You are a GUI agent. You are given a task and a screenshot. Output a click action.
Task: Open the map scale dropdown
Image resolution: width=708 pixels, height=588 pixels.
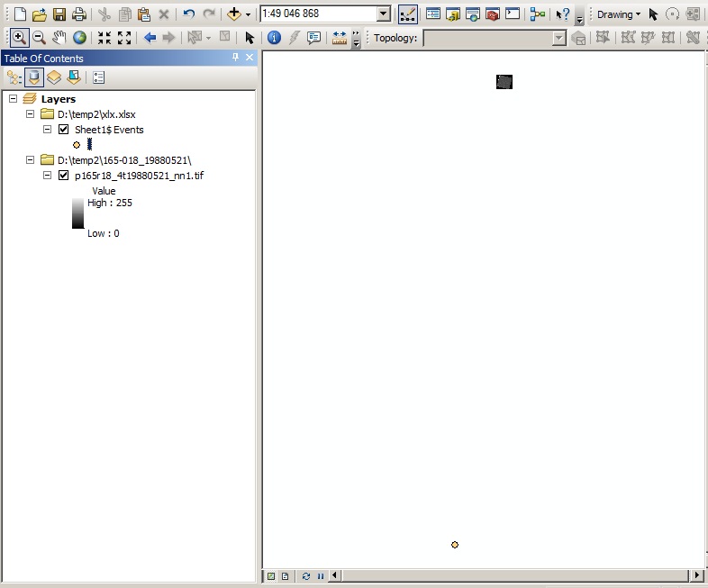click(x=384, y=14)
